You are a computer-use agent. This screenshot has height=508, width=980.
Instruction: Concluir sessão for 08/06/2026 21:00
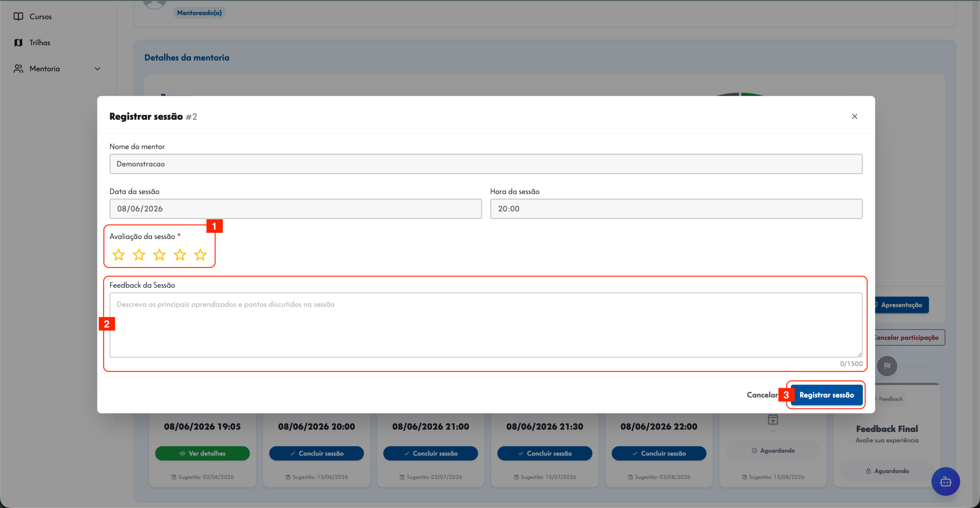click(x=431, y=453)
